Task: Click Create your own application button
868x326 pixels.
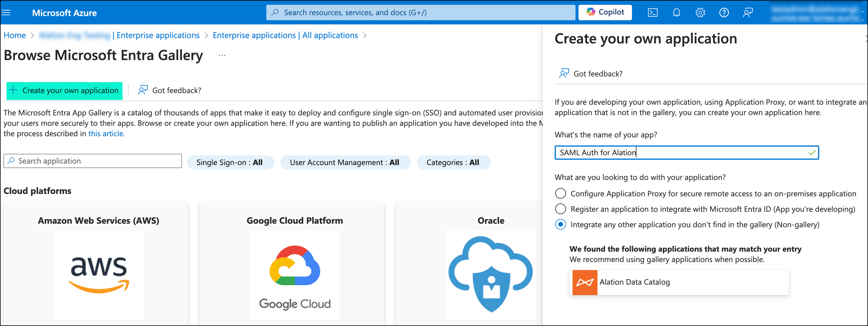Action: tap(65, 91)
